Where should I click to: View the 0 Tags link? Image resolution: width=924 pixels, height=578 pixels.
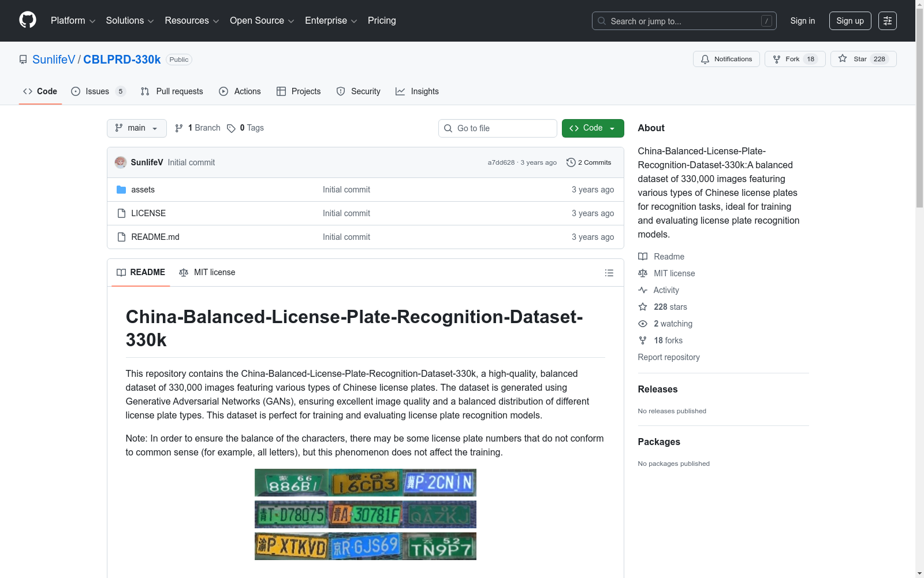(x=245, y=128)
